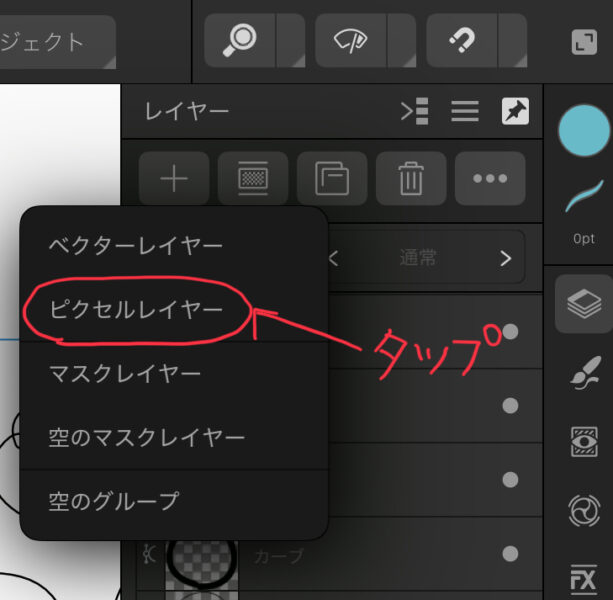The height and width of the screenshot is (600, 613).
Task: Toggle visibility dot of カーブ layer
Action: 510,553
